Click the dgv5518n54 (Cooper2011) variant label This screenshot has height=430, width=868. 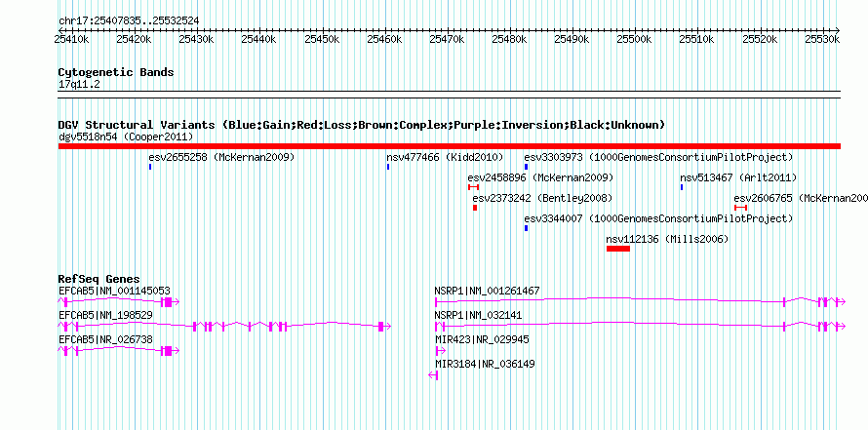125,137
